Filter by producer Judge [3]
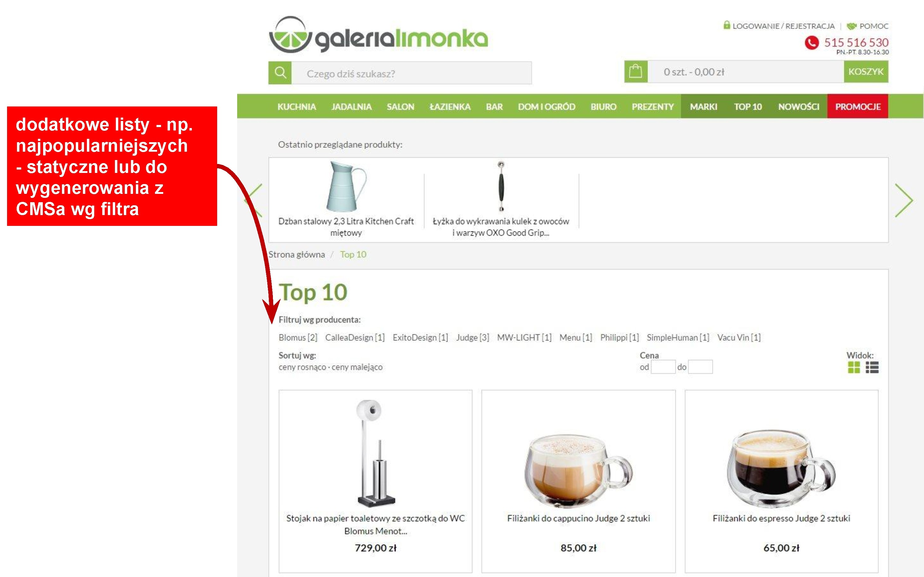924x577 pixels. [x=472, y=338]
